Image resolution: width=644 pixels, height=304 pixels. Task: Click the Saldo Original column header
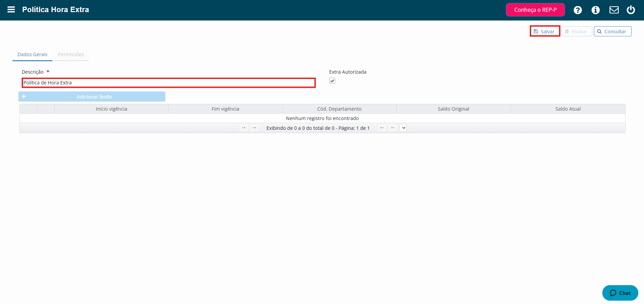[x=454, y=109]
